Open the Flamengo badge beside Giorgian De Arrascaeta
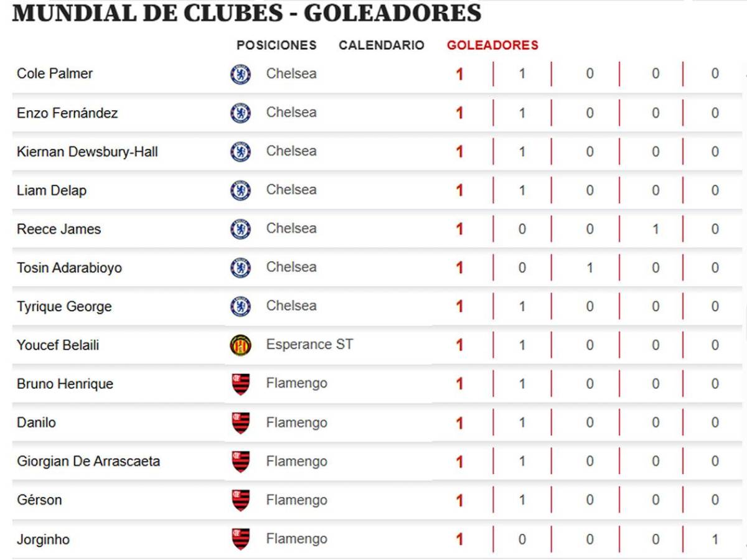This screenshot has height=560, width=747. (240, 461)
